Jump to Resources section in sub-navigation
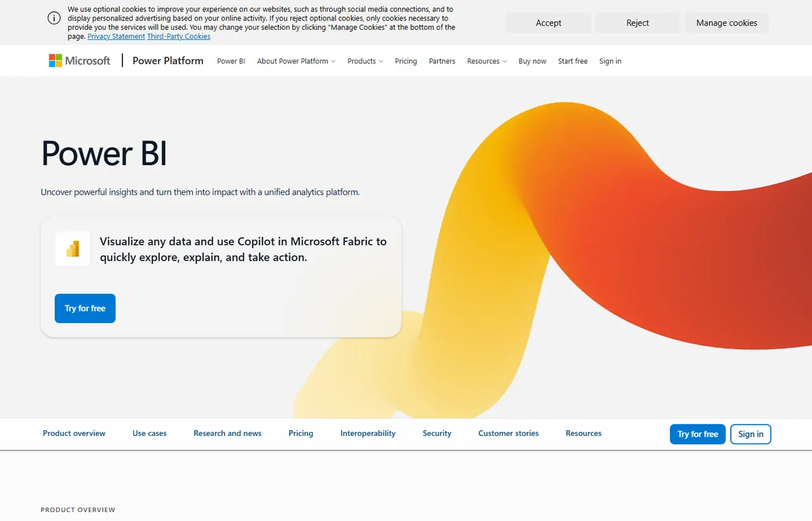Image resolution: width=812 pixels, height=521 pixels. 584,433
